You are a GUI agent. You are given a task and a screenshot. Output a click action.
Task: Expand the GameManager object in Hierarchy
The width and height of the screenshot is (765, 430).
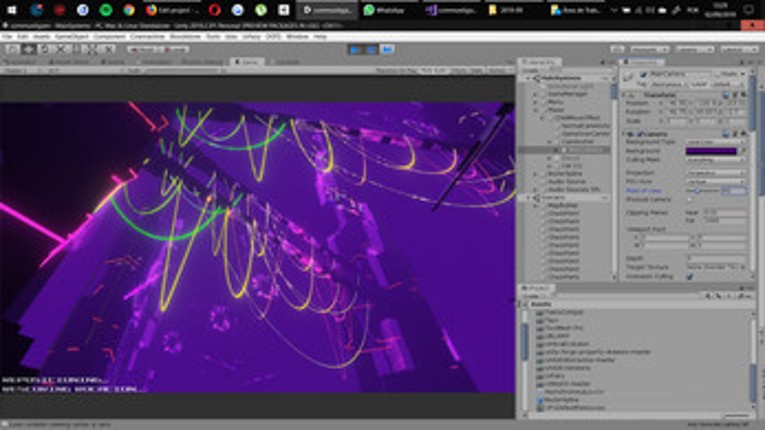(536, 94)
